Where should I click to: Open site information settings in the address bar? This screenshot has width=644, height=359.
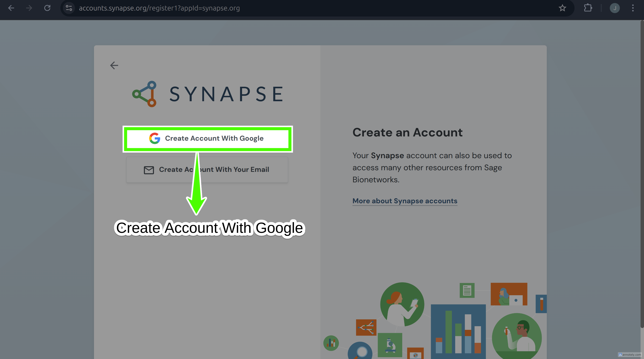click(69, 8)
